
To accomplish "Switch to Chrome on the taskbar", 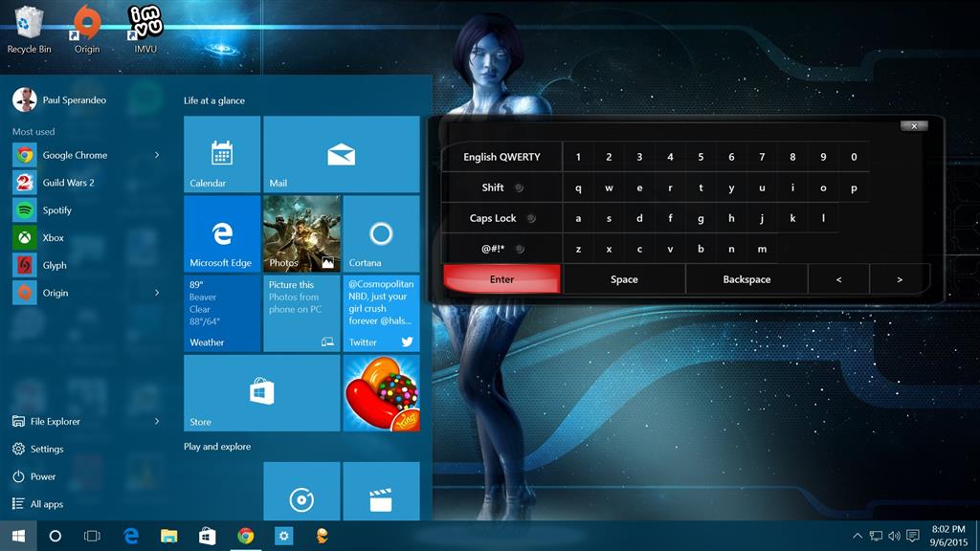I will click(x=246, y=536).
